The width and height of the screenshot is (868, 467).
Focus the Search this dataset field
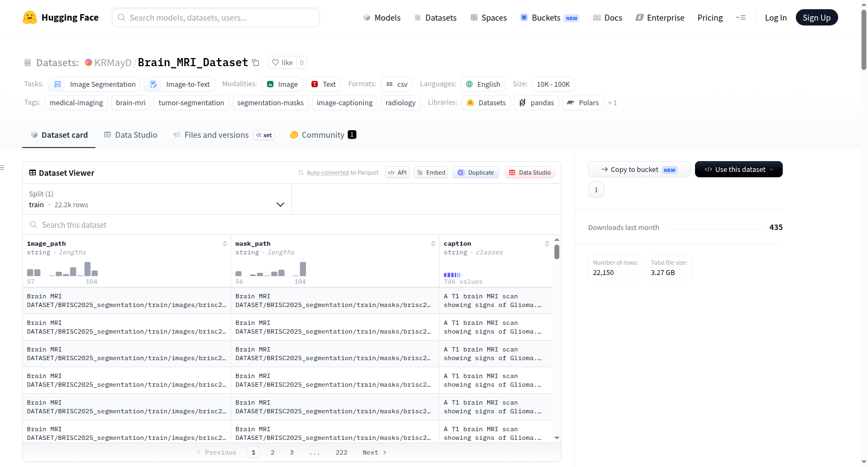[x=292, y=225]
